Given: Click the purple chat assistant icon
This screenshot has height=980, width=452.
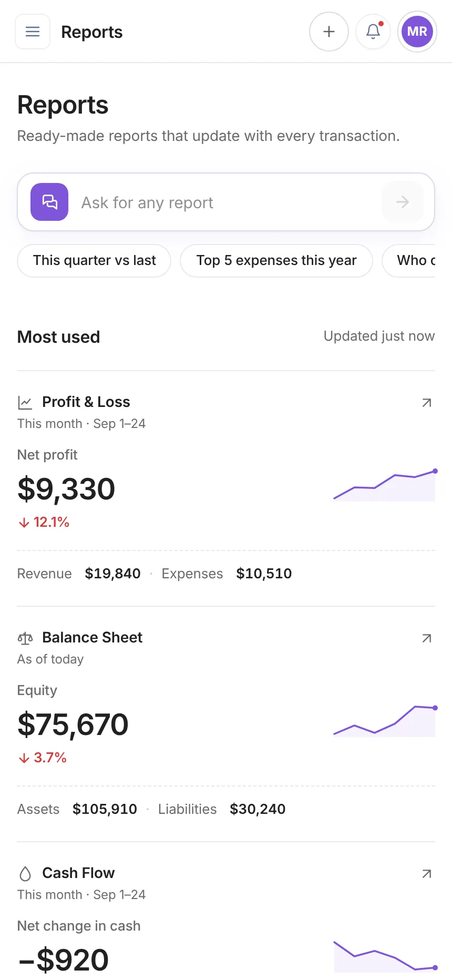Looking at the screenshot, I should coord(49,202).
